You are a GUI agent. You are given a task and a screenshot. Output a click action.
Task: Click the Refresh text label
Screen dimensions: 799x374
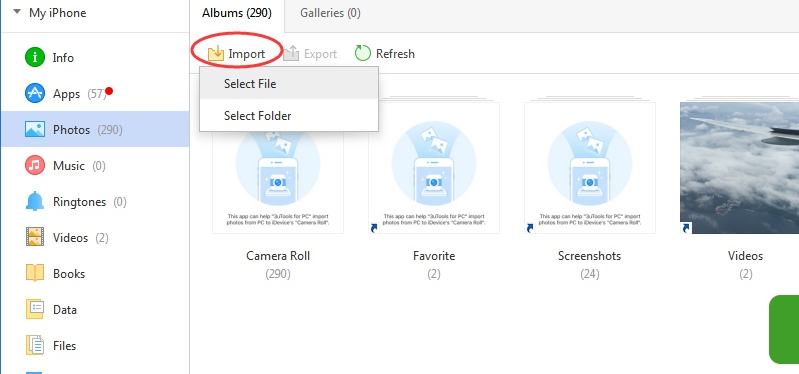395,54
